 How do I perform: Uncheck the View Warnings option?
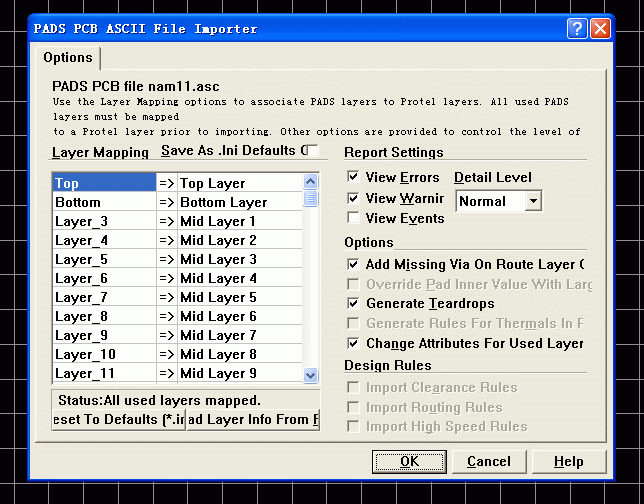[x=353, y=198]
